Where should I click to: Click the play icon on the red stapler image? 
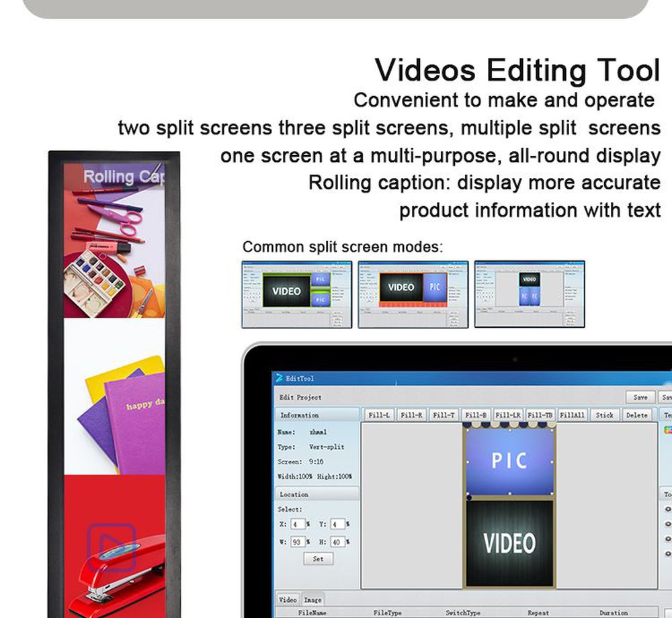112,547
